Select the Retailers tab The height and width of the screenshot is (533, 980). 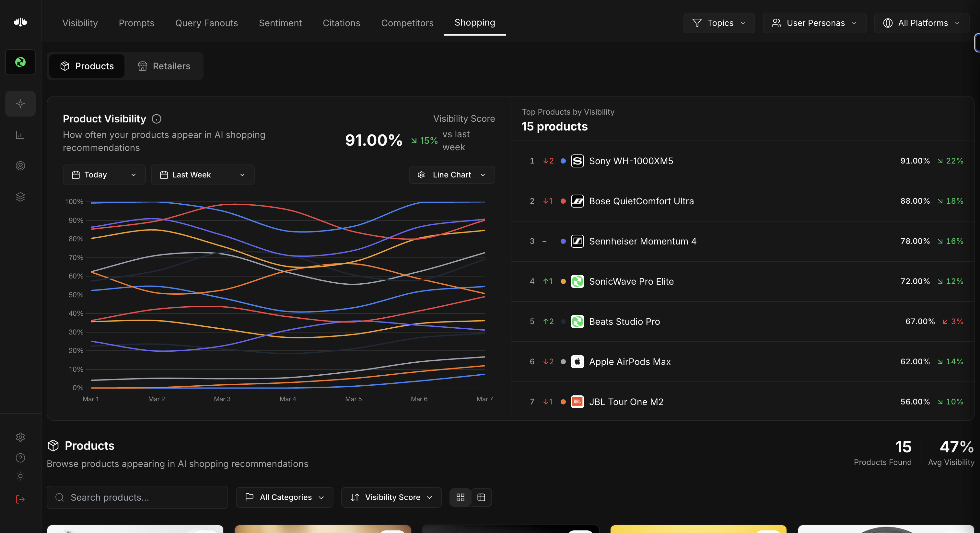pyautogui.click(x=164, y=66)
